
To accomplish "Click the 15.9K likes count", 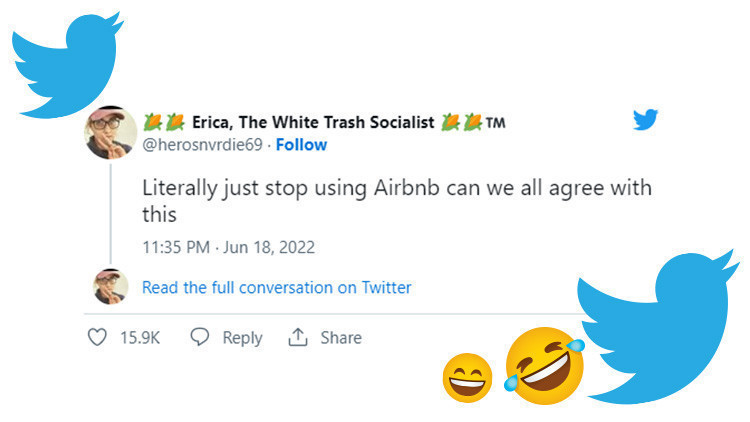I will (x=140, y=338).
